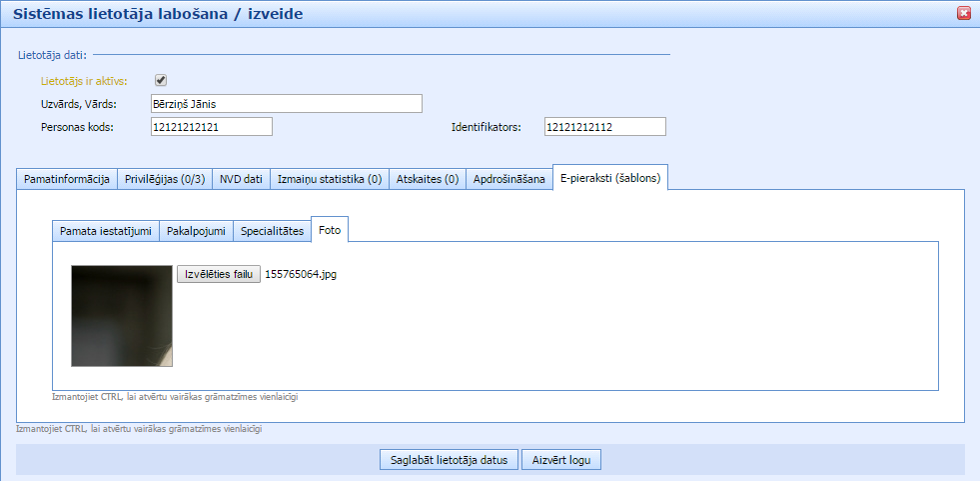Open the Pamata iestatījumi sub-tab
The image size is (980, 481).
(x=106, y=231)
